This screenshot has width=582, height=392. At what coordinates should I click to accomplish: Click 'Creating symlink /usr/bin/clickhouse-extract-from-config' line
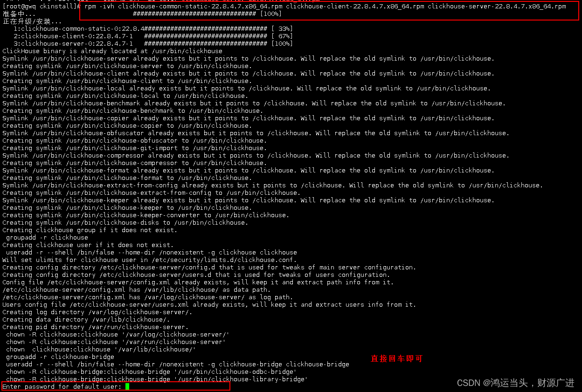point(152,193)
